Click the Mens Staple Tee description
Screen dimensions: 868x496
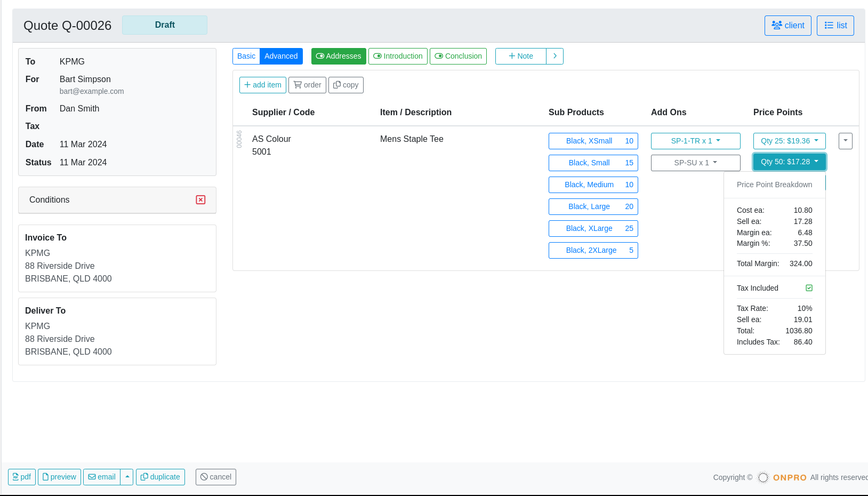412,139
